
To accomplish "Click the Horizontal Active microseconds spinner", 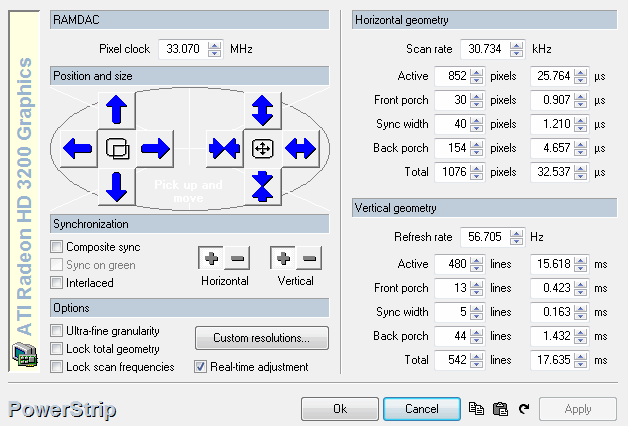I will (x=580, y=76).
